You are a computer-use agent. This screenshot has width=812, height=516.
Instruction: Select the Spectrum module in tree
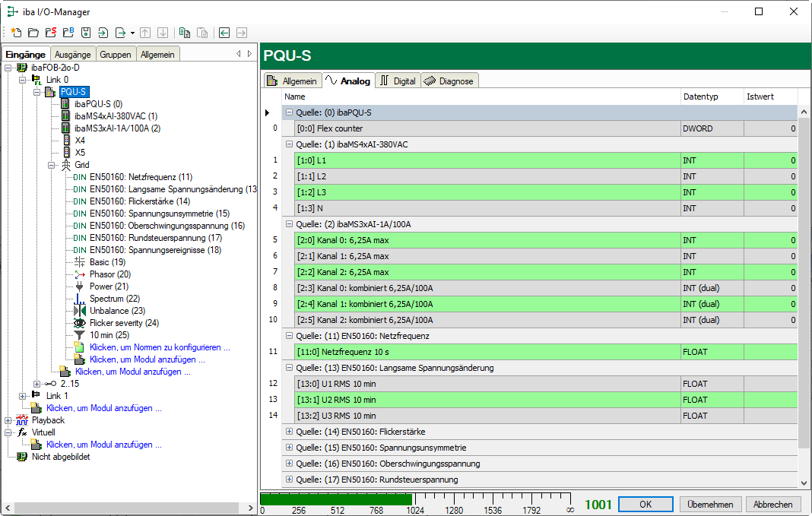coord(114,299)
